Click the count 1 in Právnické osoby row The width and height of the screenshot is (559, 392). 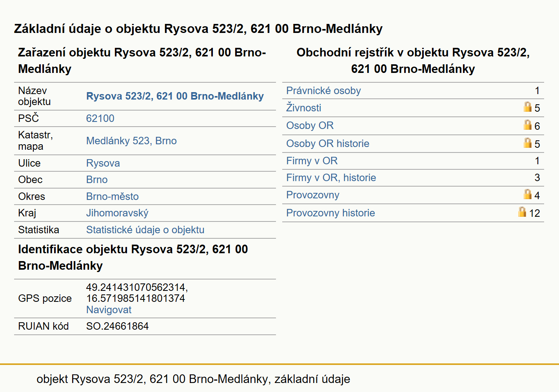point(537,91)
